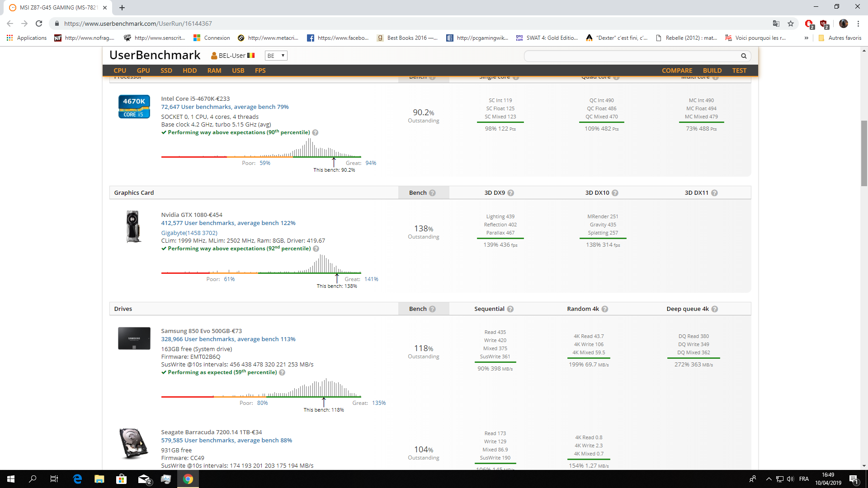The image size is (868, 488).
Task: Open the Windows Start menu
Action: (x=11, y=479)
